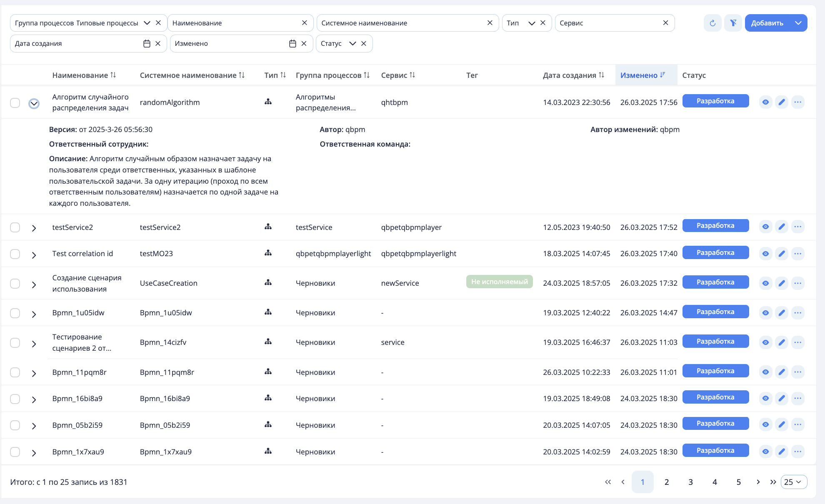Edit the Bpmn_1u05idw process (pencil icon)
The image size is (825, 504).
(x=782, y=313)
